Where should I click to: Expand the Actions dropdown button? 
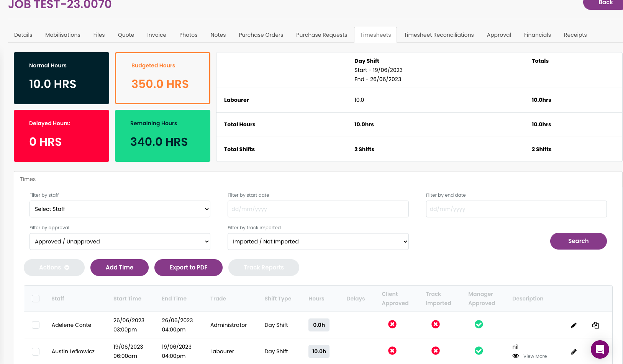pyautogui.click(x=54, y=267)
